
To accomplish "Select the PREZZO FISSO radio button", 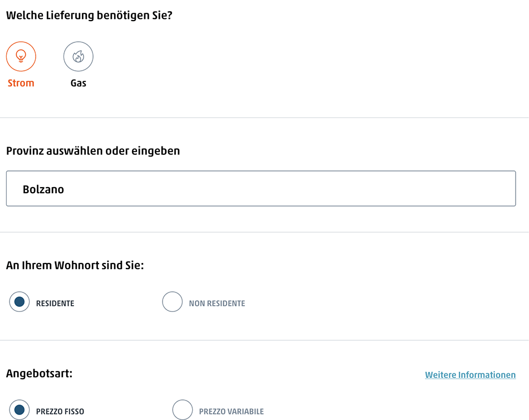I will pos(19,409).
